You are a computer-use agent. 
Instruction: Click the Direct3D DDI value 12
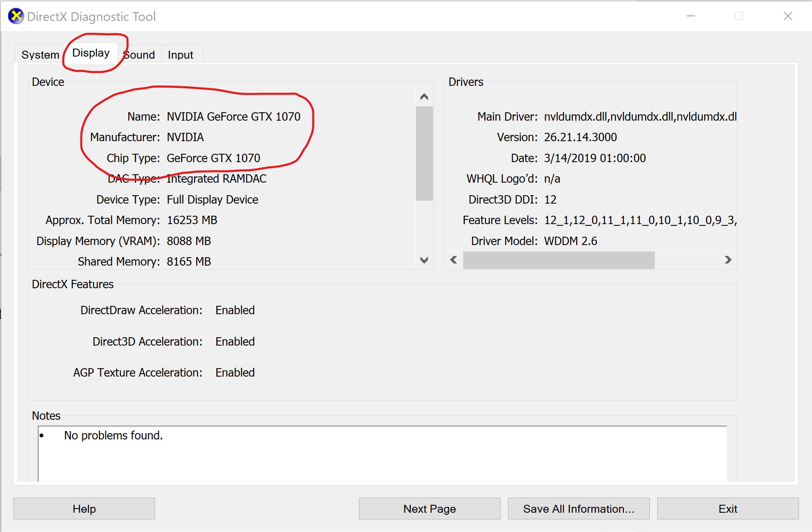tap(550, 199)
